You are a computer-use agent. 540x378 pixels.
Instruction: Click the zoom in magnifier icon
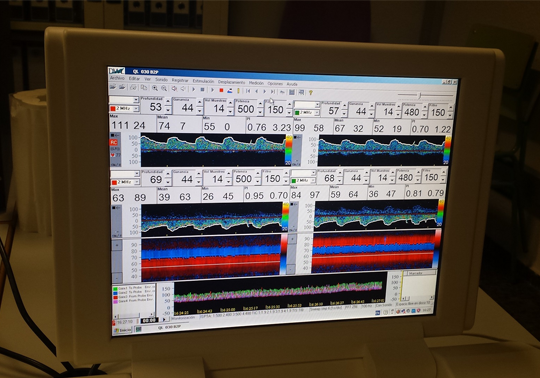point(155,88)
